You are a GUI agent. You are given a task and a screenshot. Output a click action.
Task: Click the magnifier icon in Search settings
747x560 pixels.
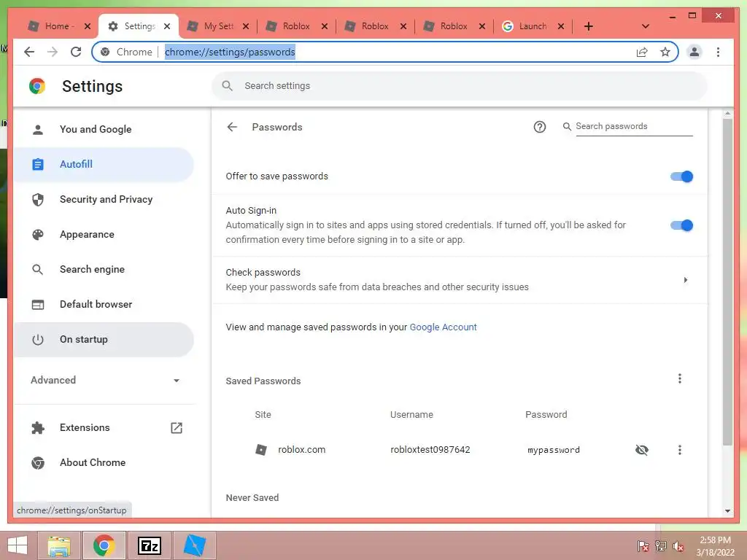[228, 86]
